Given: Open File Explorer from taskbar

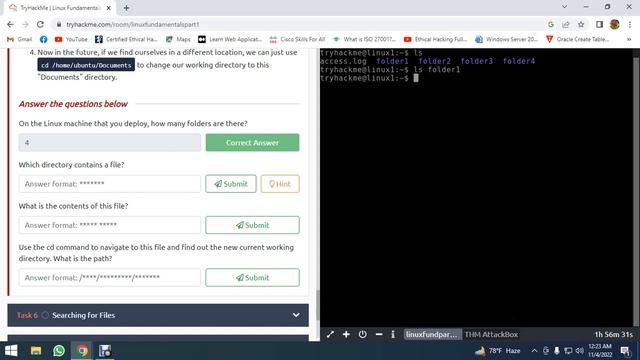Looking at the screenshot, I should coord(36,351).
